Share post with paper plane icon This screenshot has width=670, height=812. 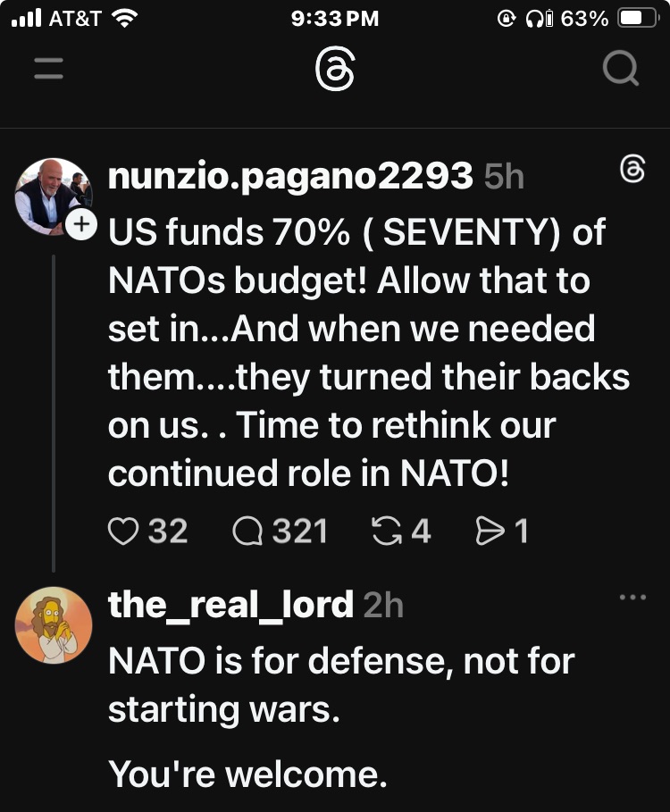(489, 532)
